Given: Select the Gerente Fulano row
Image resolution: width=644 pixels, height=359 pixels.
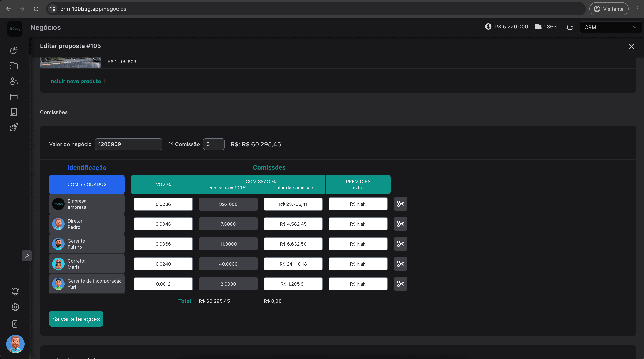Looking at the screenshot, I should point(87,244).
